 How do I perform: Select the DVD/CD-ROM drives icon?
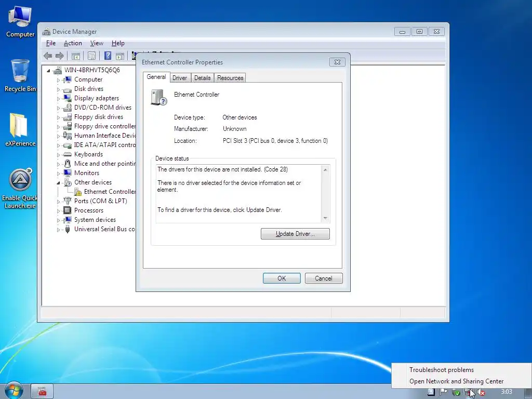pos(68,108)
